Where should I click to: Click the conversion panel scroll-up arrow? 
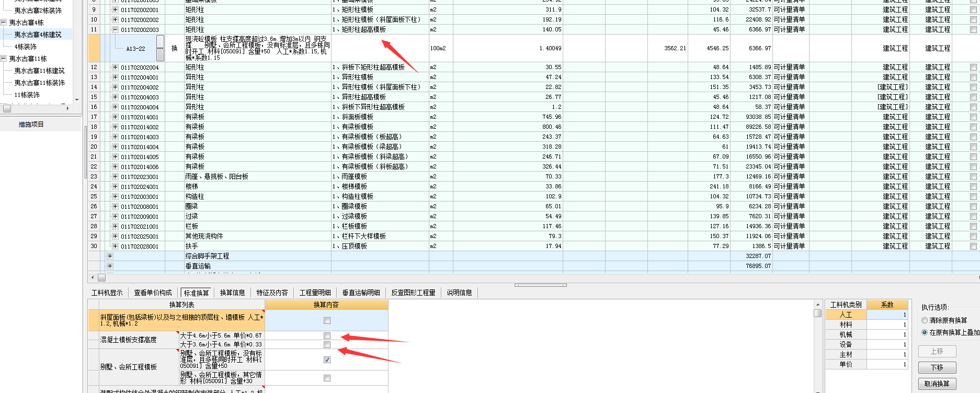tap(818, 305)
